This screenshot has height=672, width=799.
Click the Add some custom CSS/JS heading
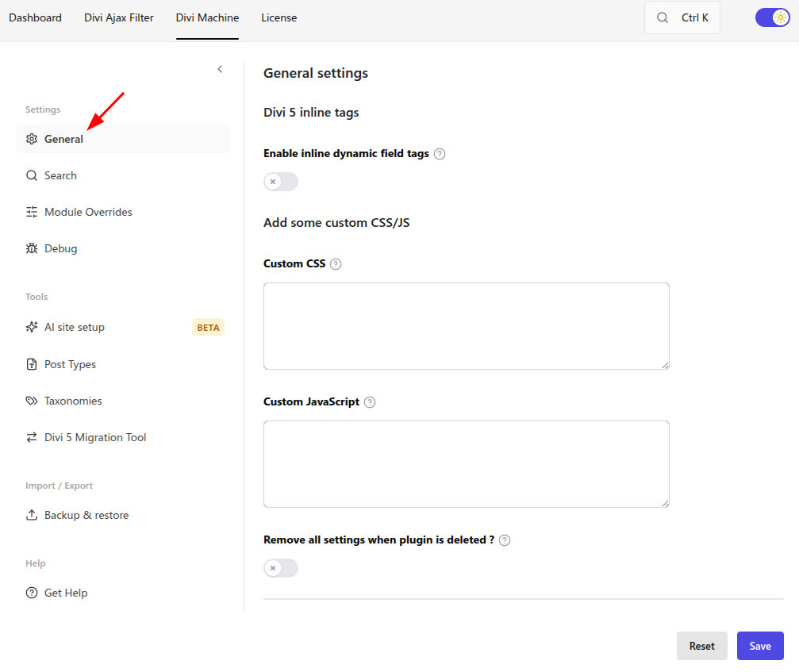(x=336, y=223)
